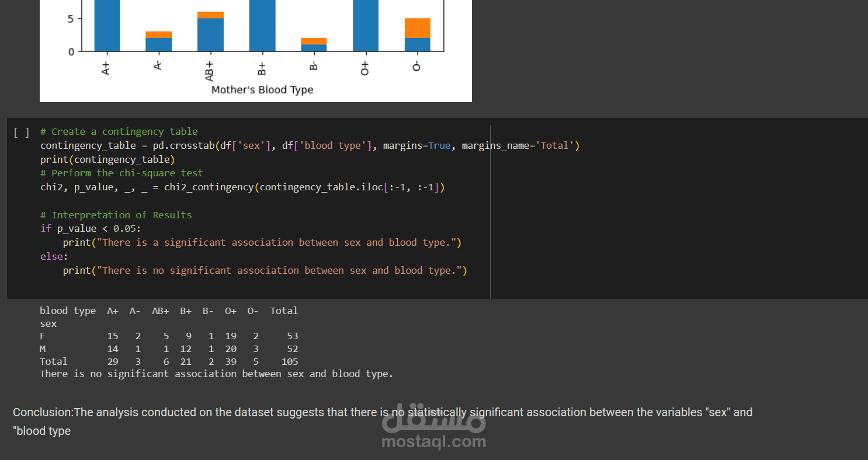Click the Conclusion paragraph text cell
868x460 pixels.
(383, 421)
